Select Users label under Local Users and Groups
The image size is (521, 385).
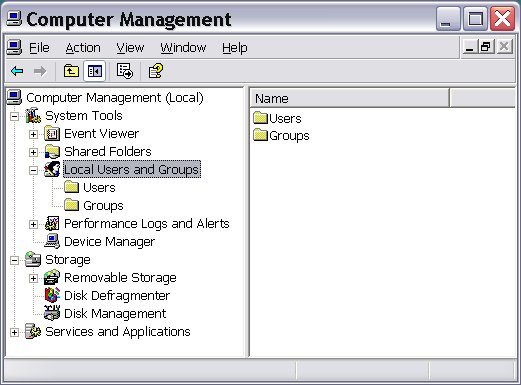pyautogui.click(x=99, y=188)
